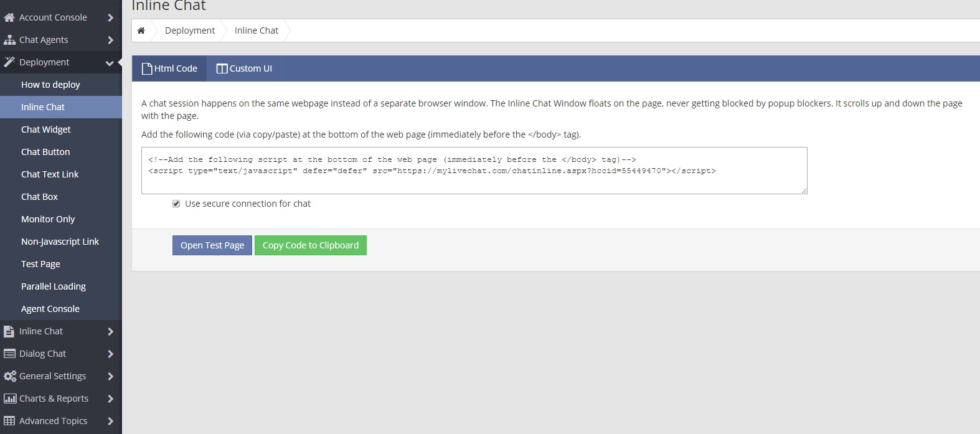This screenshot has height=434, width=980.
Task: Collapse the Deployment menu chevron
Action: (x=110, y=63)
